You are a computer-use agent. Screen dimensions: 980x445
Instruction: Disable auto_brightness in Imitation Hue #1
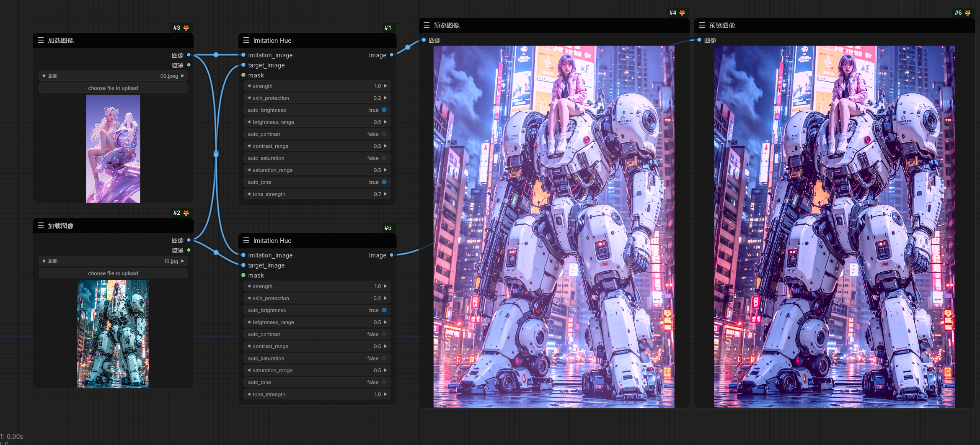pos(383,110)
